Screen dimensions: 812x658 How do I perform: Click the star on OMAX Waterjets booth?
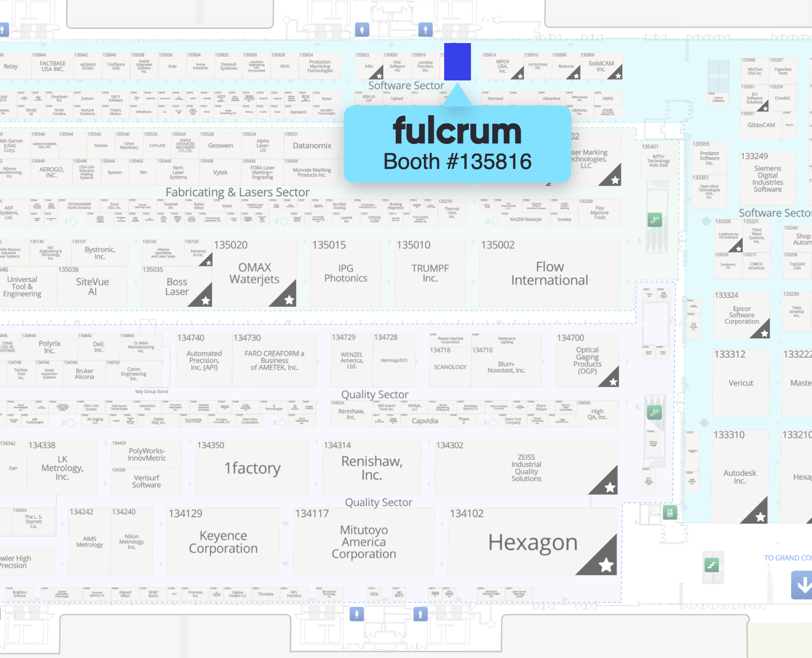coord(289,300)
